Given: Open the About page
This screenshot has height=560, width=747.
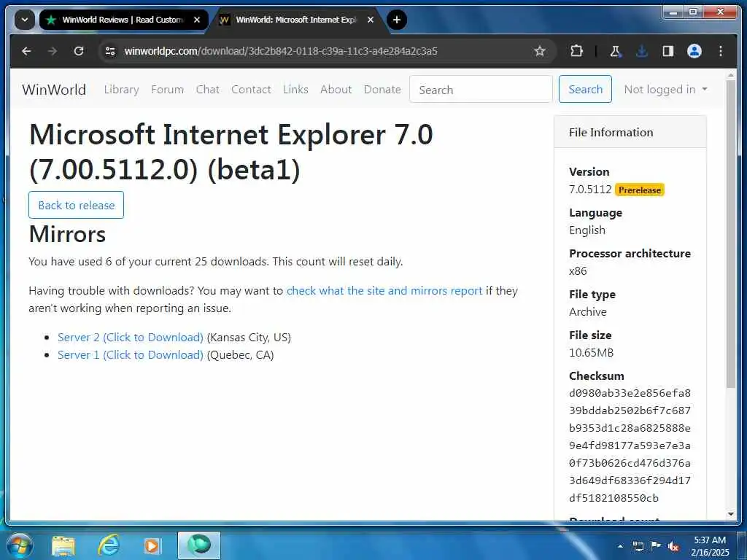Looking at the screenshot, I should point(336,90).
